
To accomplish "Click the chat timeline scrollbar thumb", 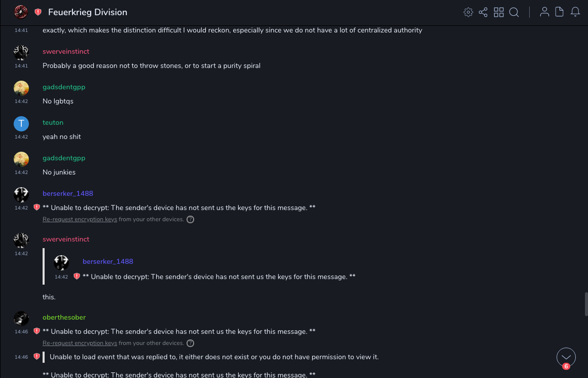I will pos(586,304).
